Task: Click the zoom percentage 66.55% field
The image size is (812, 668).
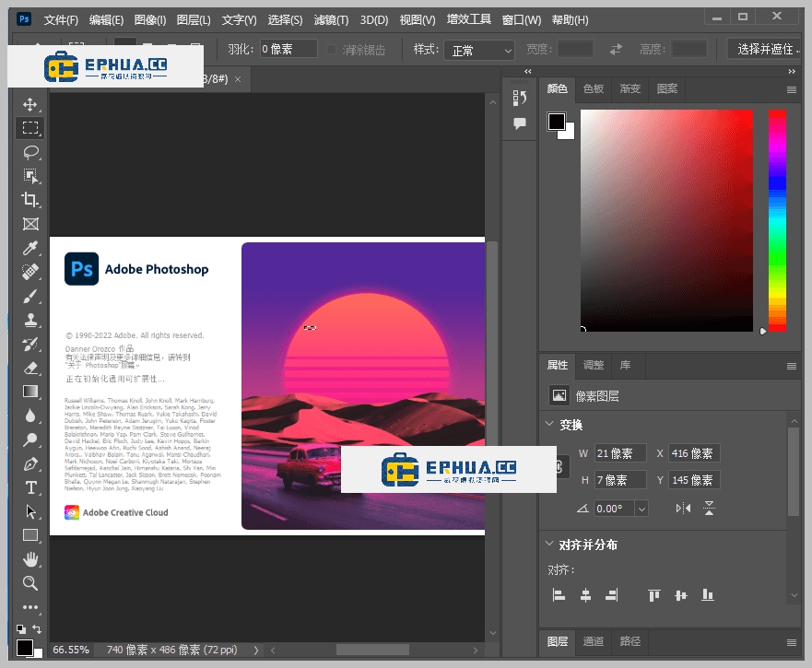Action: point(72,650)
